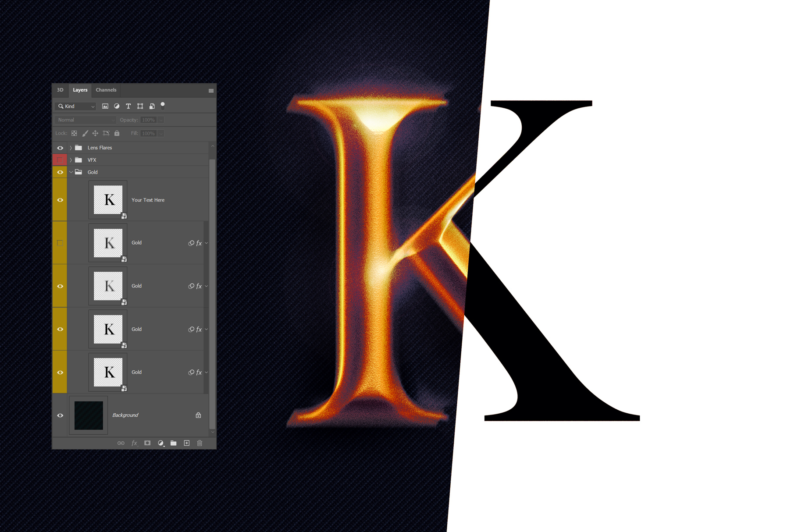Lock image pixels brush icon

(x=85, y=133)
